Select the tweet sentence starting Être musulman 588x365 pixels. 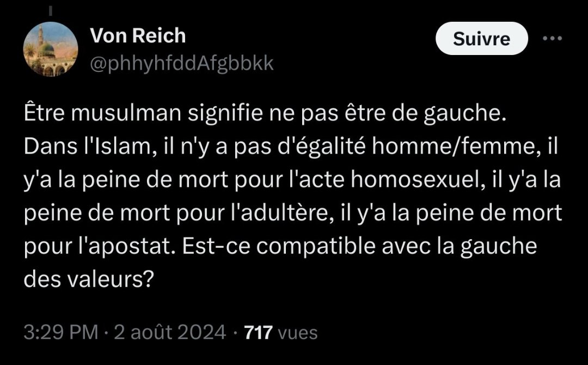point(265,113)
